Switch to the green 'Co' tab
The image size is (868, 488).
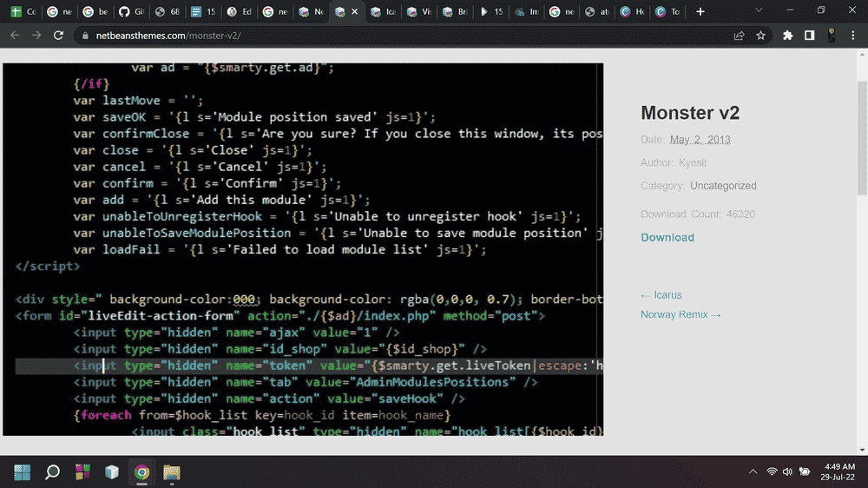[x=23, y=11]
